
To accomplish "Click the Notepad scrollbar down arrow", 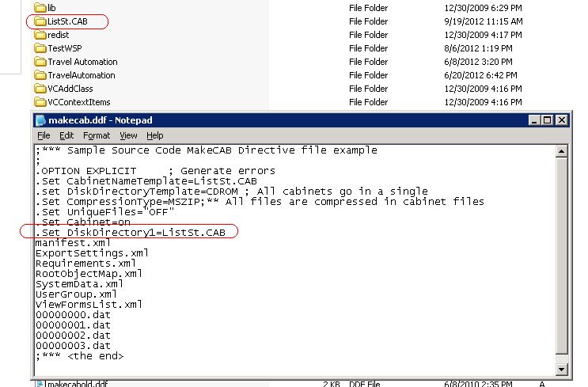I will pyautogui.click(x=561, y=370).
